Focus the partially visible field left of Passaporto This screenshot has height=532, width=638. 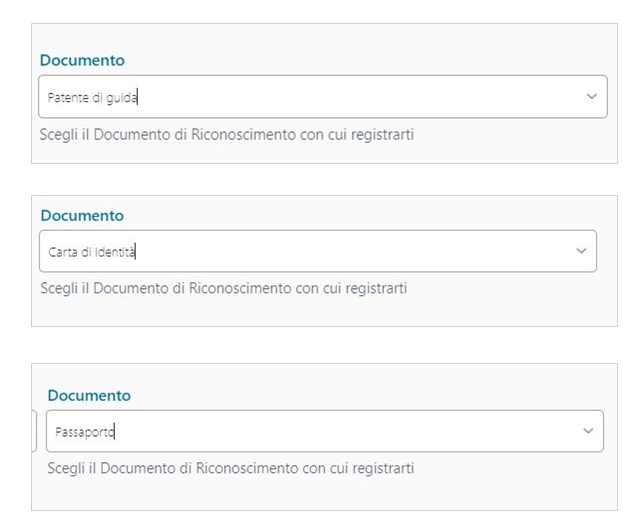pyautogui.click(x=35, y=431)
